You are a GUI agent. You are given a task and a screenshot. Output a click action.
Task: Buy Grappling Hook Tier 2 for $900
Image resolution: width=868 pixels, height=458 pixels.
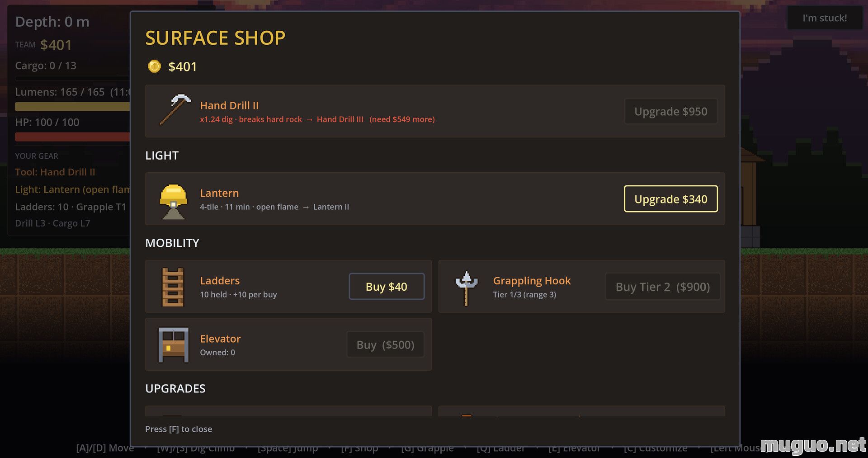(x=662, y=287)
